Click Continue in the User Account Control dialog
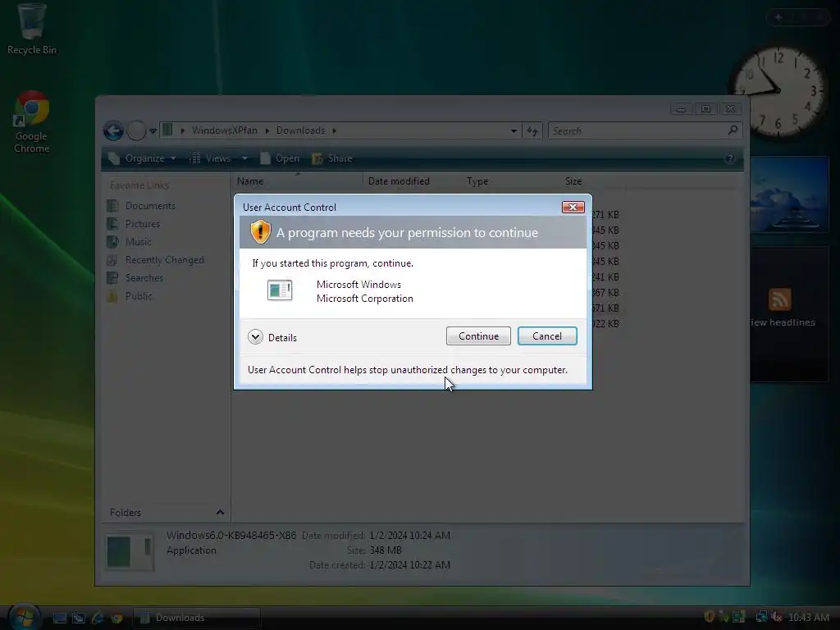Viewport: 840px width, 630px height. [478, 336]
